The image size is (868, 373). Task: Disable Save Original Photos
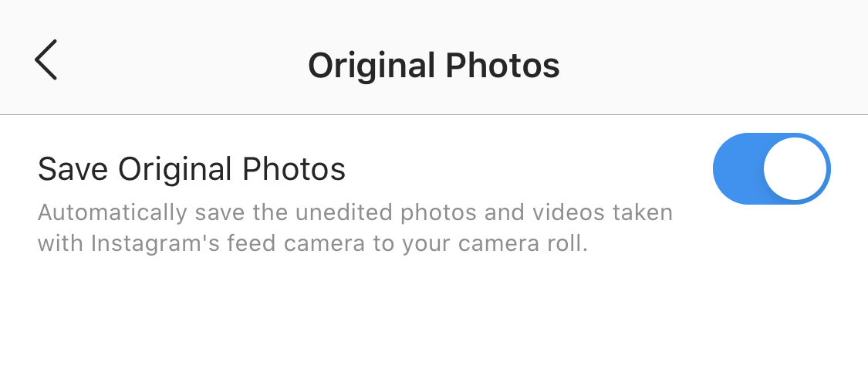click(x=771, y=169)
